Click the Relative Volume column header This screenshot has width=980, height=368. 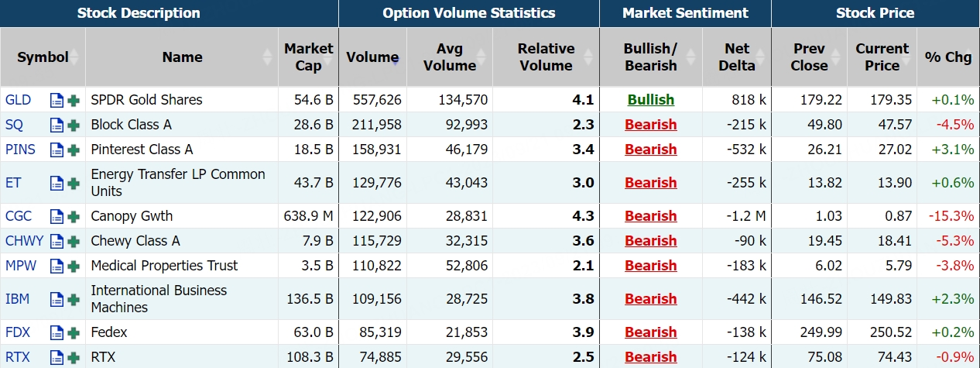546,57
